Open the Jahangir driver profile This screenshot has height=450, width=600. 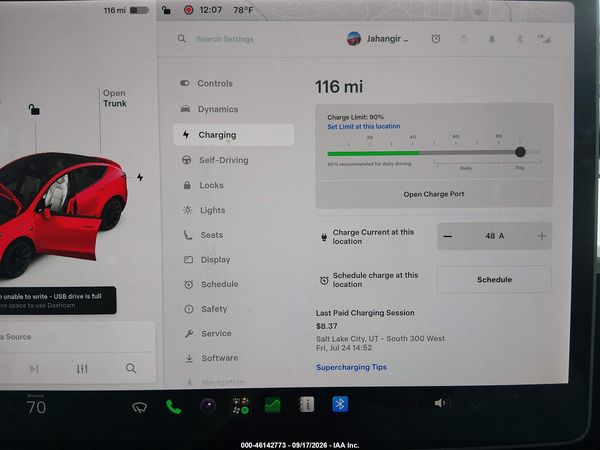pyautogui.click(x=378, y=39)
